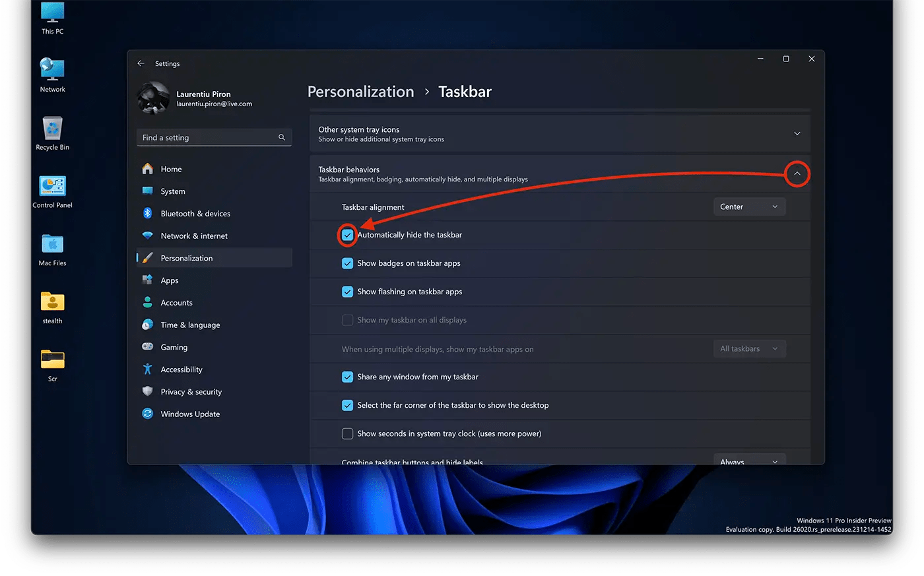
Task: Collapse the Taskbar behaviors section
Action: (797, 174)
